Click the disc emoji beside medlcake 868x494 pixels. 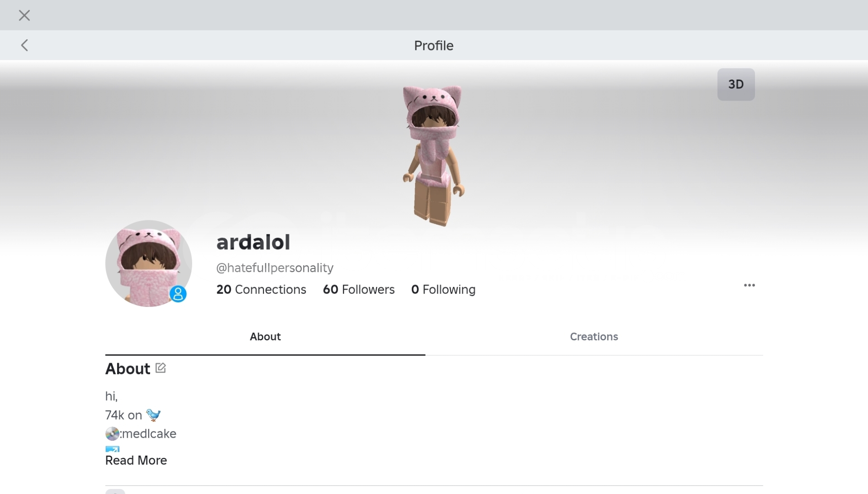[112, 434]
